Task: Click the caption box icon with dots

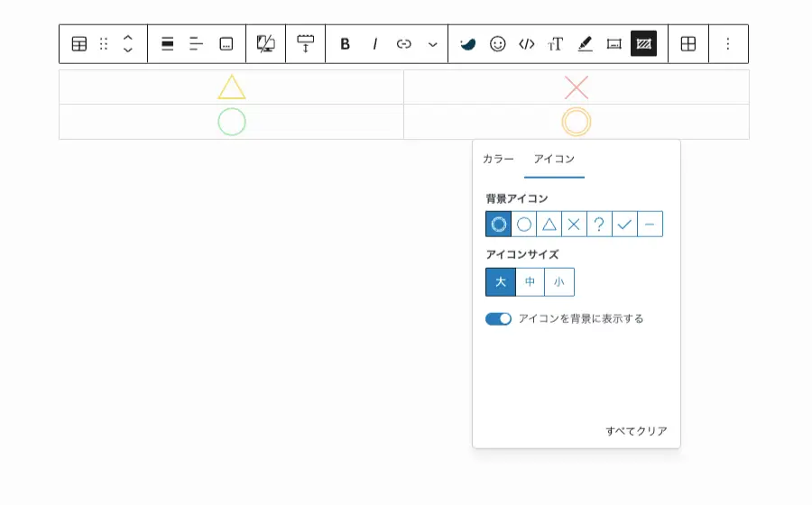Action: [x=226, y=44]
